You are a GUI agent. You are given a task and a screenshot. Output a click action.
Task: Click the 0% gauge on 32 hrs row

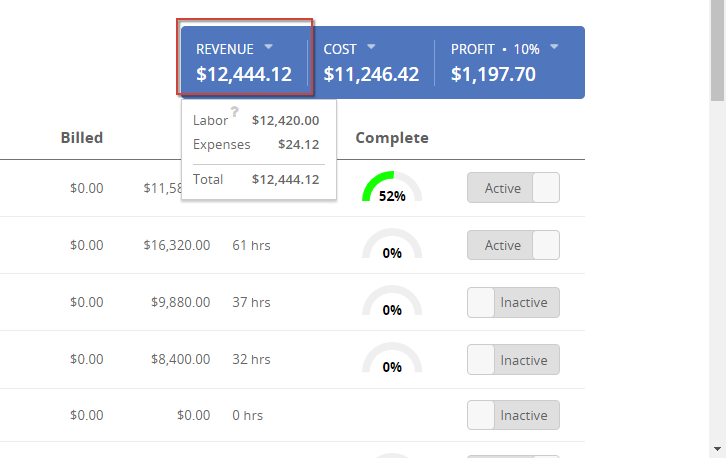pos(392,358)
